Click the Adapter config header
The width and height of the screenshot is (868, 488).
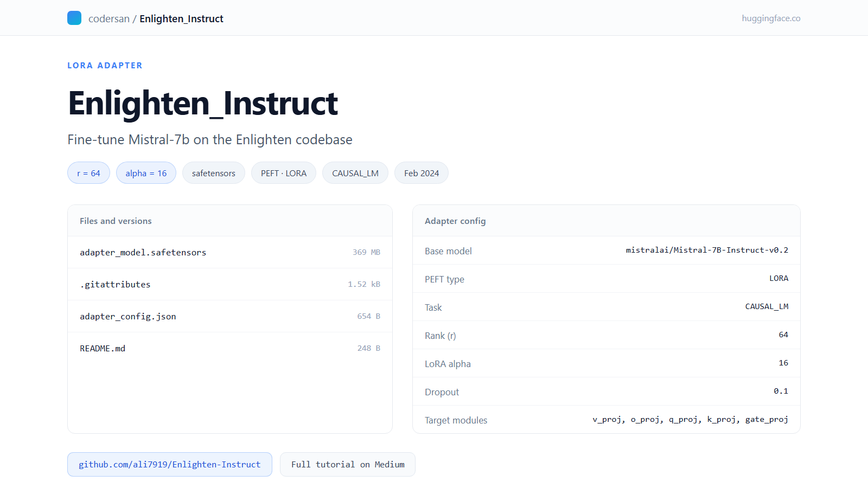pyautogui.click(x=455, y=221)
